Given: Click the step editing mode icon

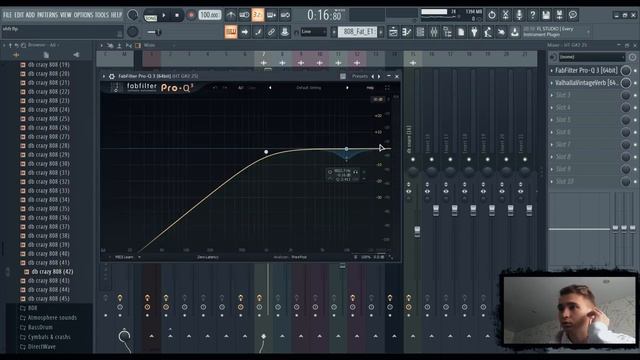Looking at the screenshot, I should click(258, 32).
